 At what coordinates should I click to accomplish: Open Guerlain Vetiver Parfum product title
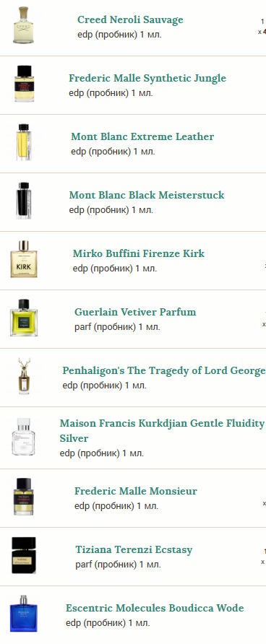[x=135, y=312]
